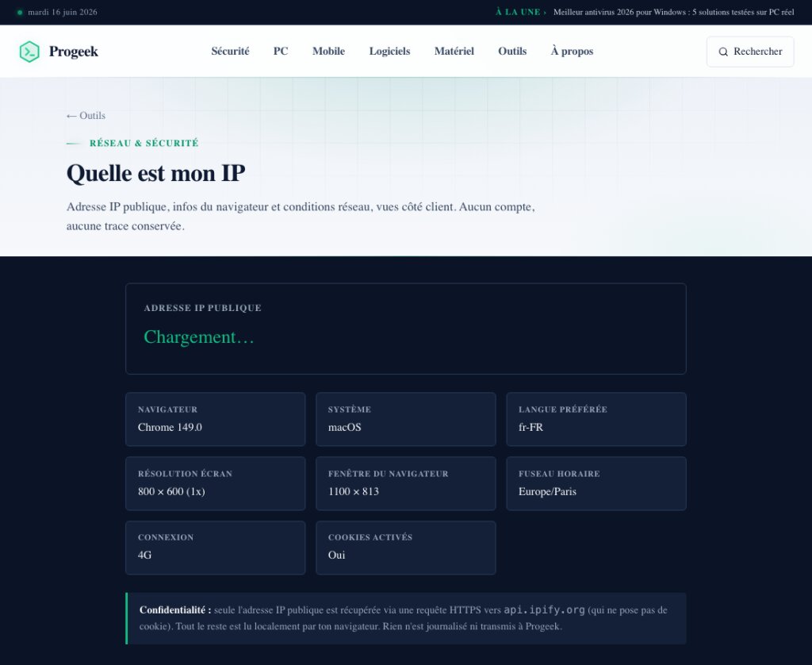Screen dimensions: 812x665
Task: Click the Rechercher search button
Action: [x=750, y=52]
